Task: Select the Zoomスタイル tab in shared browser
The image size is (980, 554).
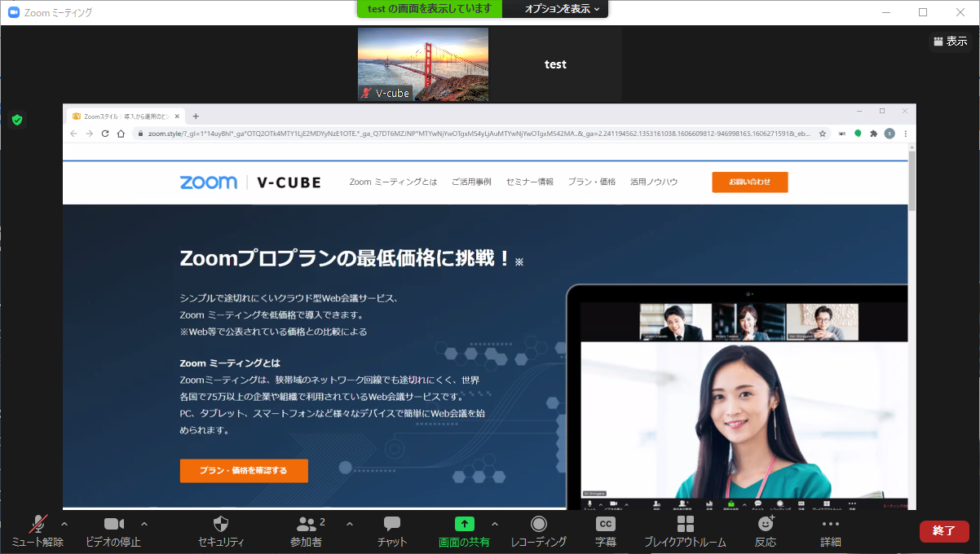Action: (x=126, y=117)
